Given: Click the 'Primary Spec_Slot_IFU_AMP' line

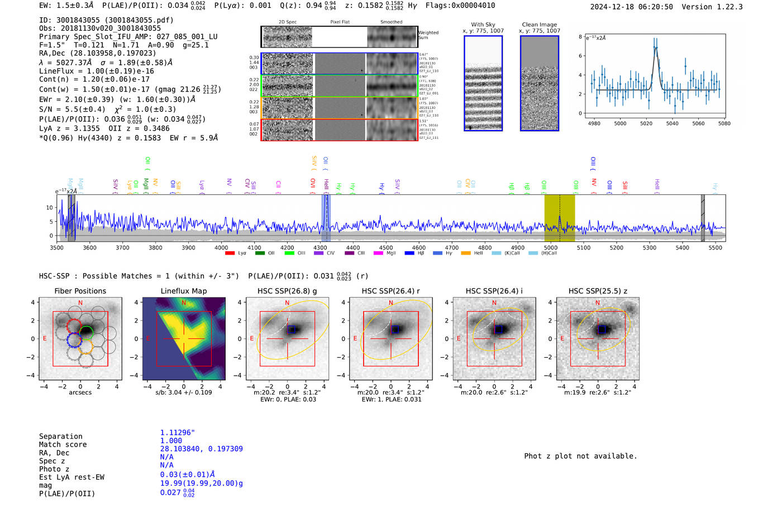Looking at the screenshot, I should click(128, 36).
